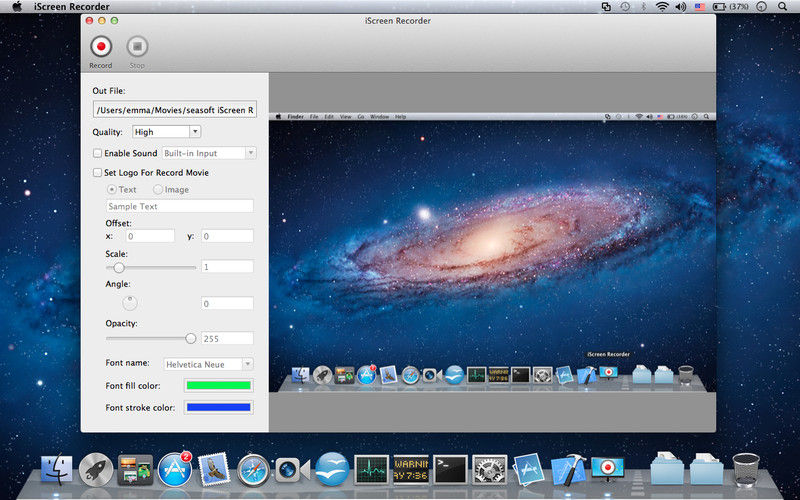The height and width of the screenshot is (500, 800).
Task: Open the Trash in the Dock
Action: coord(746,469)
